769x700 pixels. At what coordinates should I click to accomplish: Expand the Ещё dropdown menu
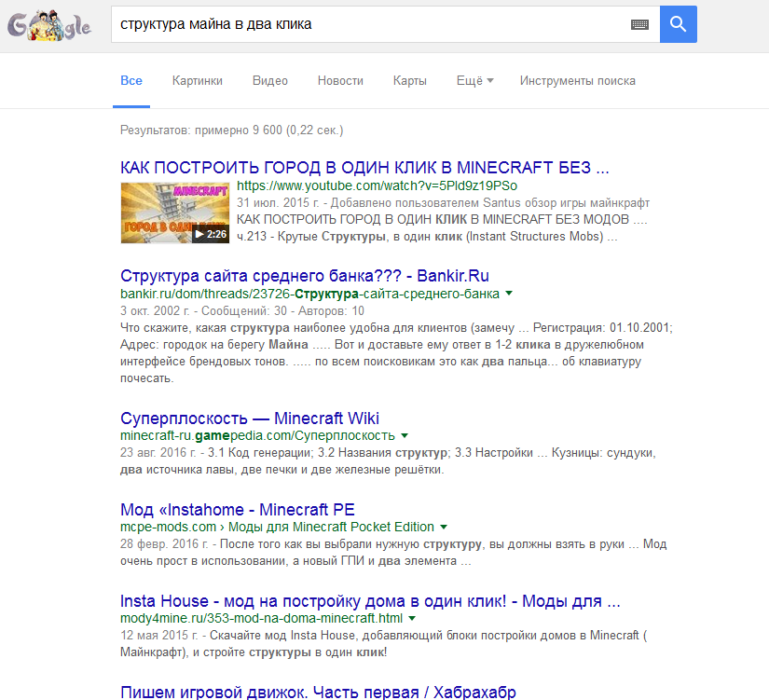pos(474,81)
